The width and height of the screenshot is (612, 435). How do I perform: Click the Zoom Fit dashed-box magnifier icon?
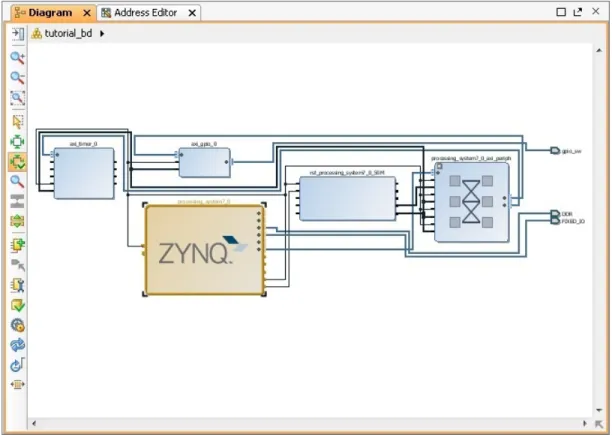click(18, 98)
